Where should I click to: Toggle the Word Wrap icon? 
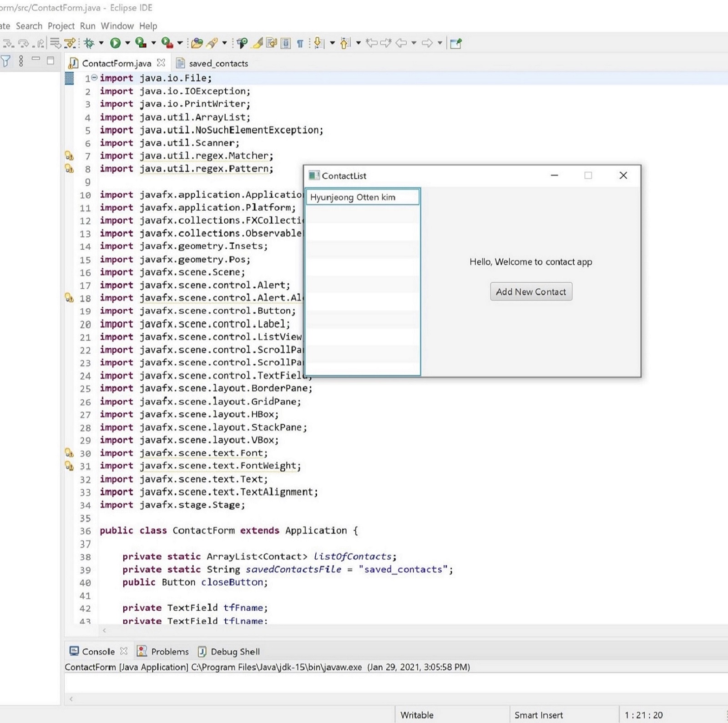272,43
